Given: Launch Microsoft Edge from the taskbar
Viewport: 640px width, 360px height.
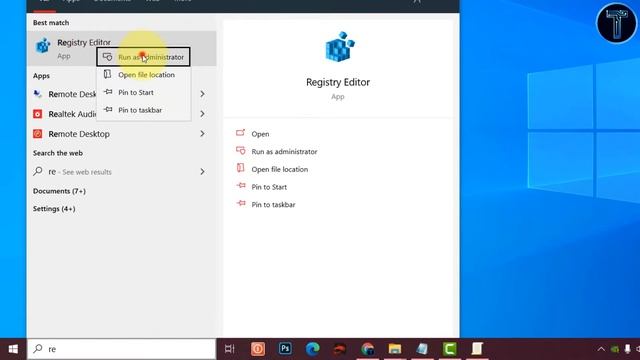Looking at the screenshot, I should [x=313, y=349].
